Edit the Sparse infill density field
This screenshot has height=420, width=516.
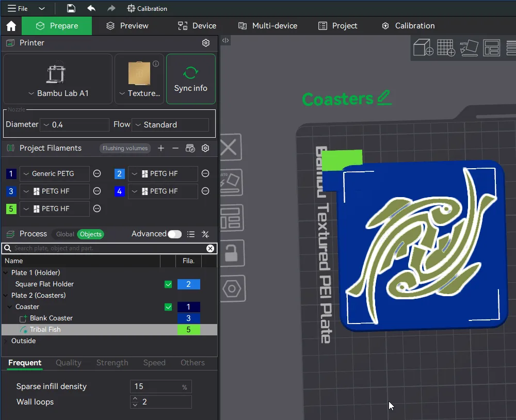pyautogui.click(x=160, y=386)
